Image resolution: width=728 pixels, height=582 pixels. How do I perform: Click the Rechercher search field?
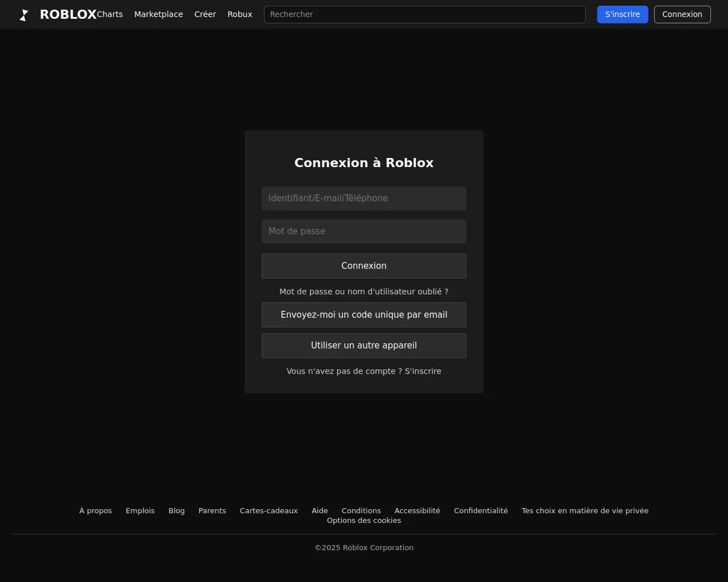point(425,14)
